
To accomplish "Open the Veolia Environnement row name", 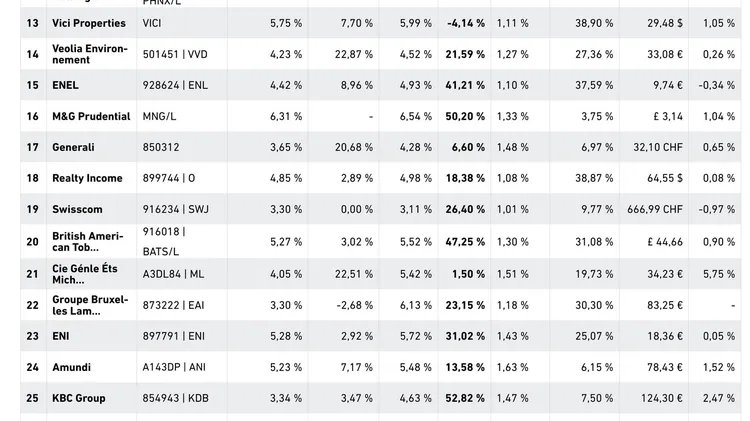I will pos(90,54).
